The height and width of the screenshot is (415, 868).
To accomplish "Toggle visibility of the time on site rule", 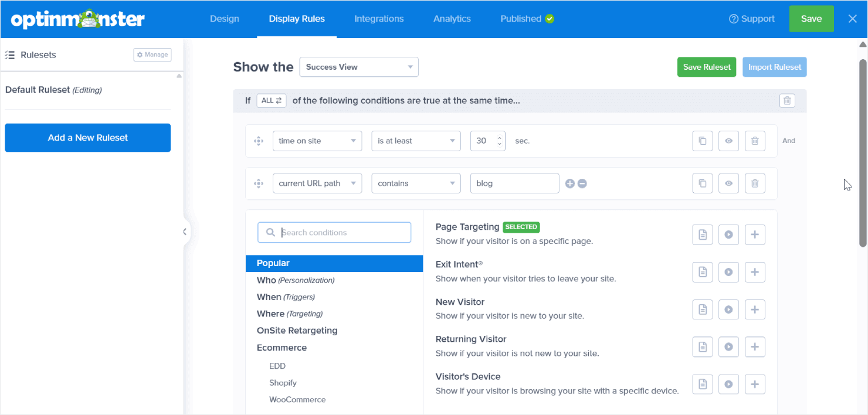I will pos(728,141).
